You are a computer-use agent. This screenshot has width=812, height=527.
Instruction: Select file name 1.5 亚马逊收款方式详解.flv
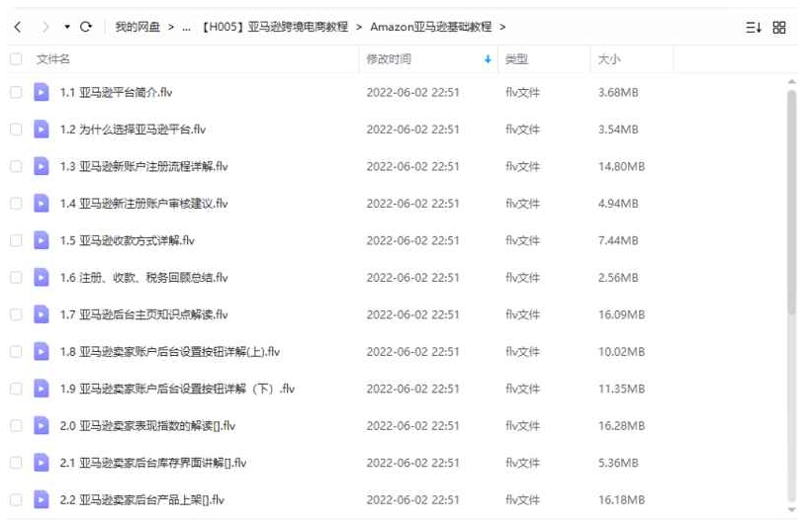click(x=127, y=240)
